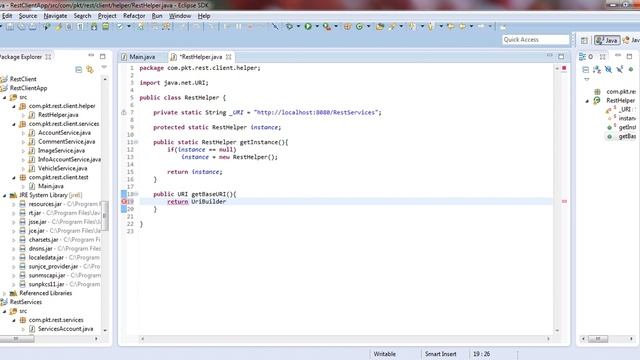Maximize the Package Explorer view

pos(102,56)
